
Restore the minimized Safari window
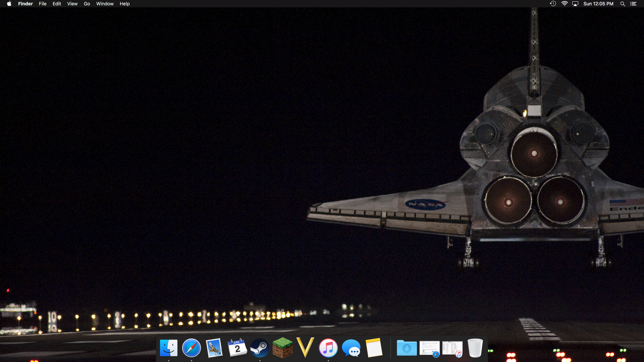pos(429,349)
